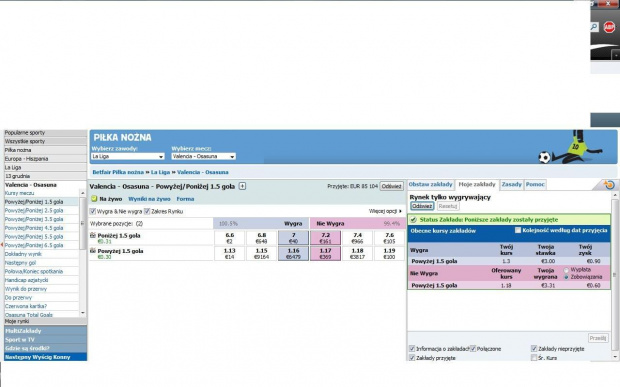This screenshot has height=387, width=620.
Task: Open the Wyniki na żywo link
Action: click(x=149, y=199)
